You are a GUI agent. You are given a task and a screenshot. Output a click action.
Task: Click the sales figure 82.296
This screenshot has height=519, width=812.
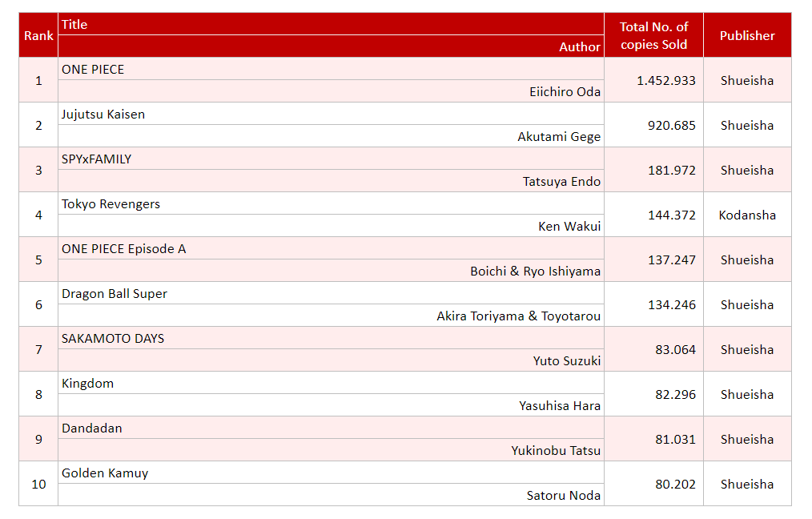click(675, 395)
